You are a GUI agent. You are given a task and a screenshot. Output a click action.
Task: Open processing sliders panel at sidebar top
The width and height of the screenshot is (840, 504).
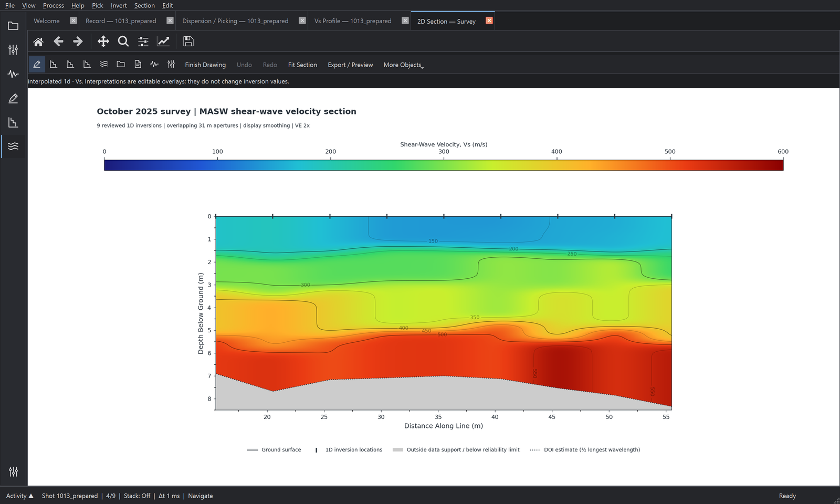pos(13,50)
